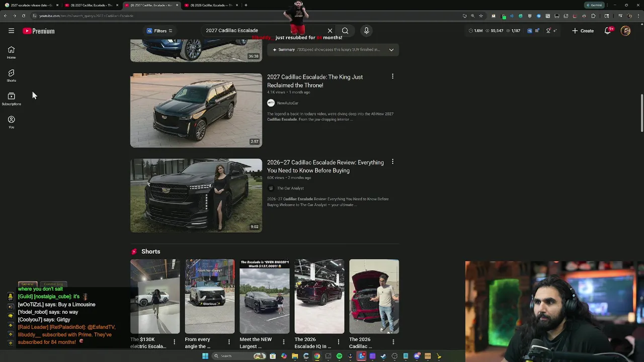Open options for 'The $130K electric' short

click(x=175, y=342)
